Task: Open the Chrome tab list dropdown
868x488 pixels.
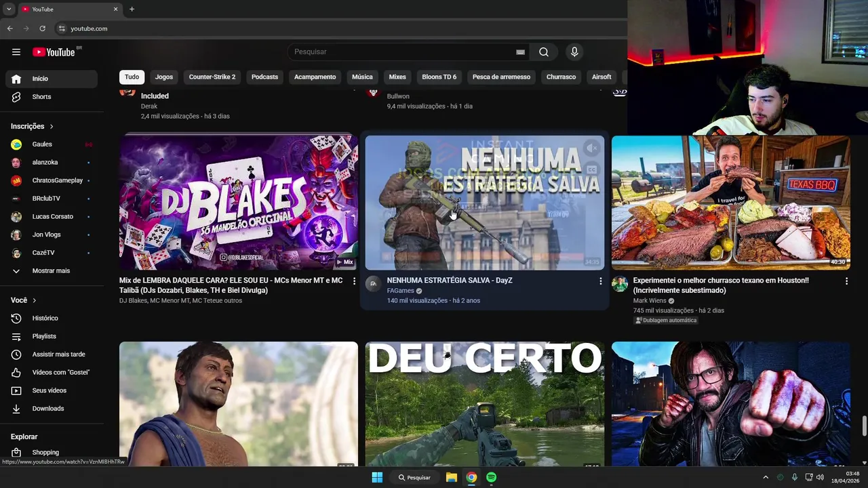Action: [x=9, y=9]
